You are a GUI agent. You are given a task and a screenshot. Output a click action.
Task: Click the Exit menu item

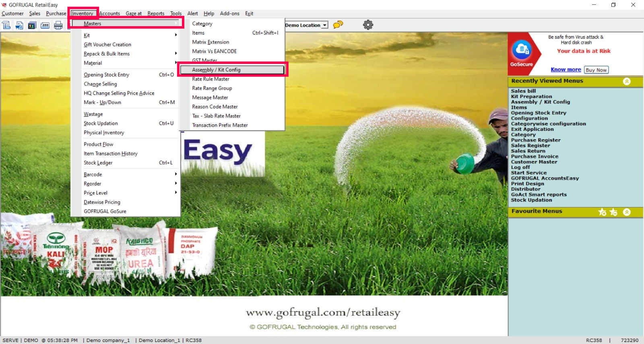point(249,13)
